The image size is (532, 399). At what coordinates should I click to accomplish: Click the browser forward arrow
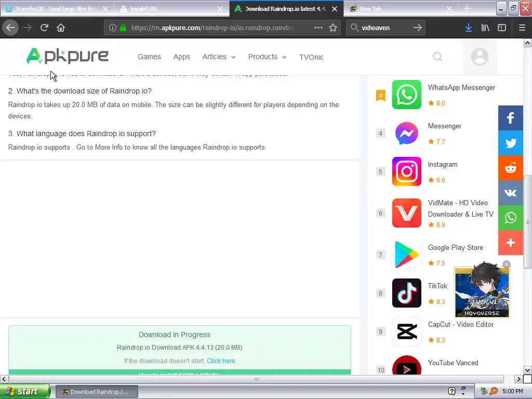pos(28,28)
